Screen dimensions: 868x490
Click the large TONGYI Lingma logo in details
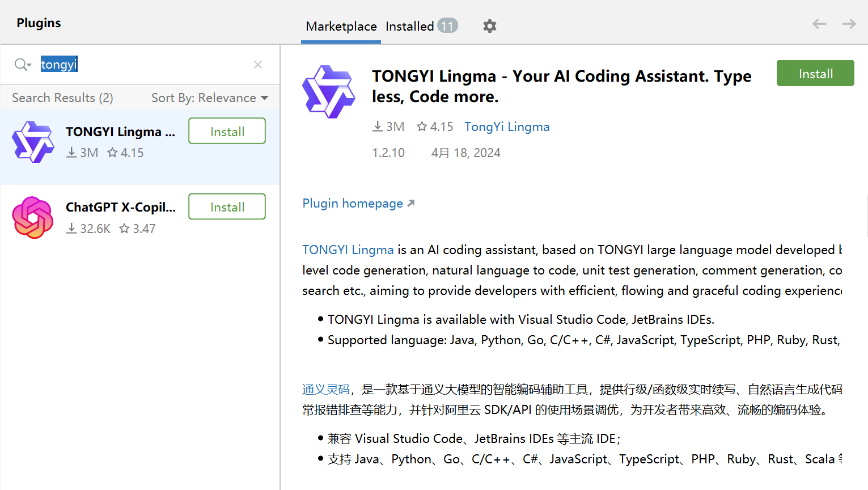(x=329, y=92)
